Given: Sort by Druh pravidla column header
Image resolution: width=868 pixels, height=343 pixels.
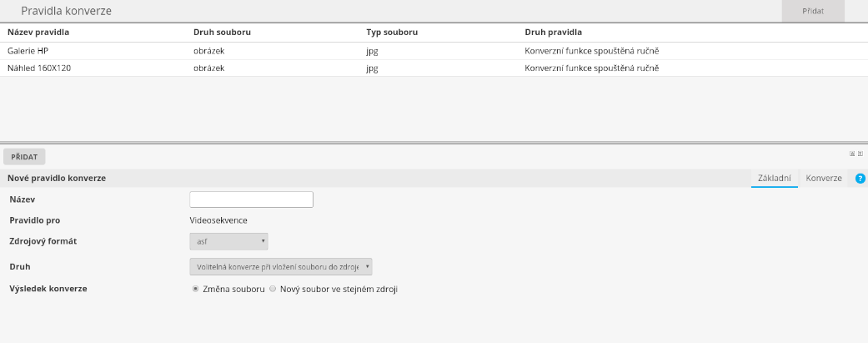Looking at the screenshot, I should tap(554, 32).
